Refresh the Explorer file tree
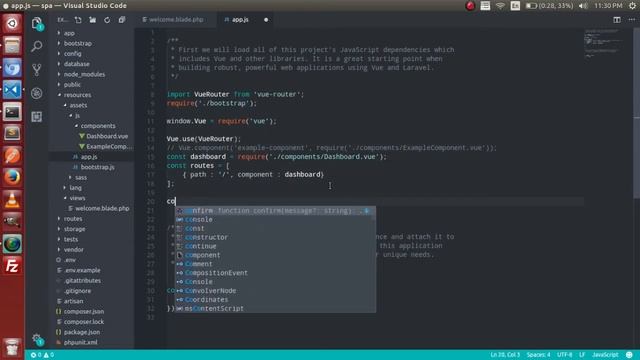 point(107,20)
